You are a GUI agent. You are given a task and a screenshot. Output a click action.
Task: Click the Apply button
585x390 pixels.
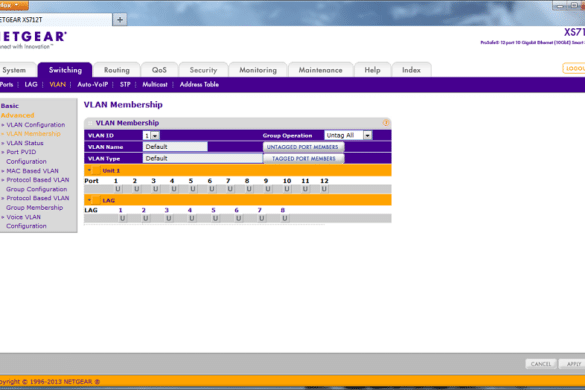coord(573,364)
